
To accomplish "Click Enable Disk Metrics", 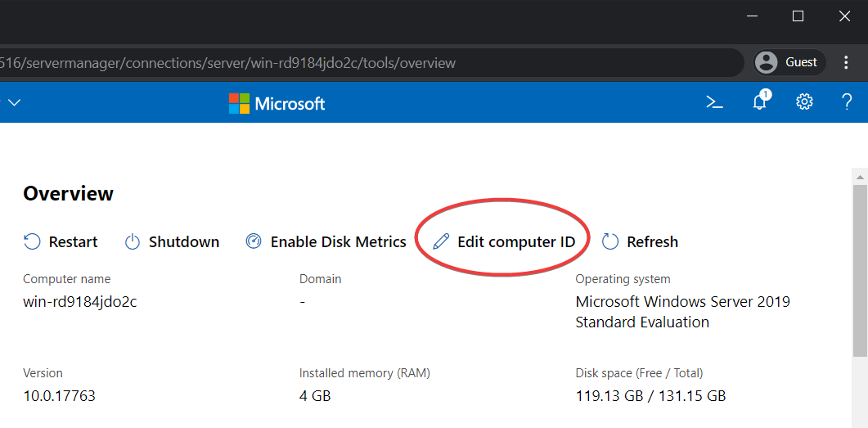I will pyautogui.click(x=326, y=242).
